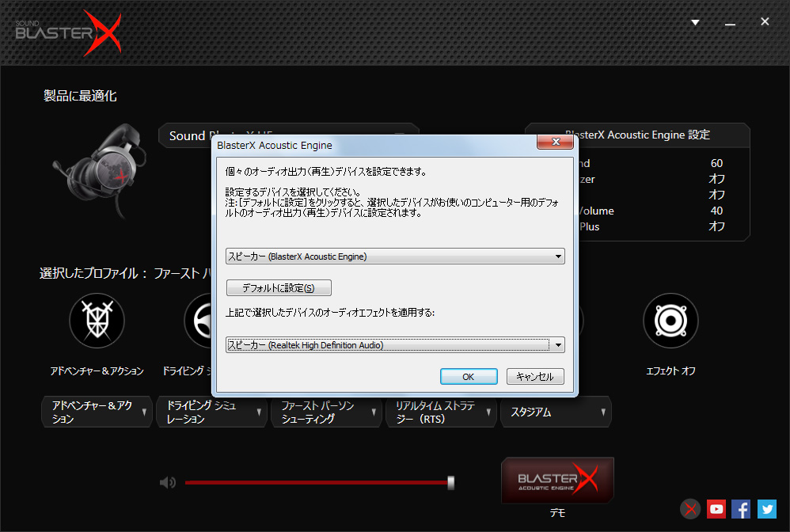Screen dimensions: 790x532
Task: Click the headset product image
Action: (x=100, y=171)
